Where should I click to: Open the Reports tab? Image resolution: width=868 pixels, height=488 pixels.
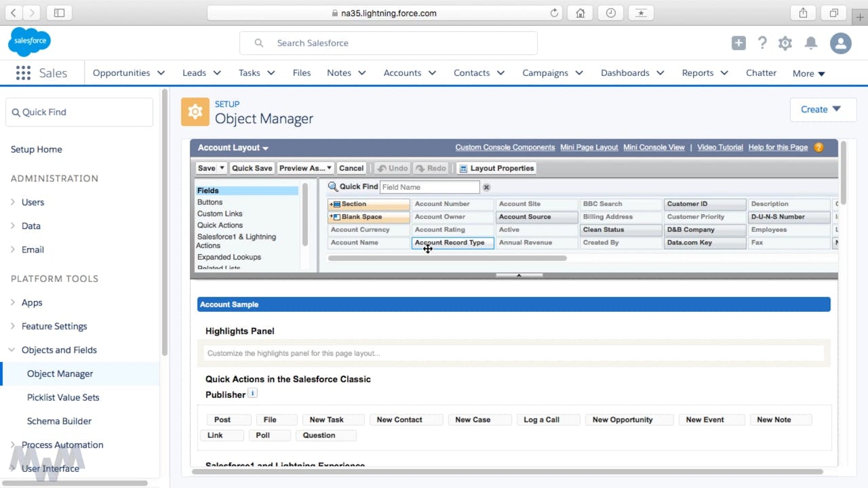coord(698,73)
